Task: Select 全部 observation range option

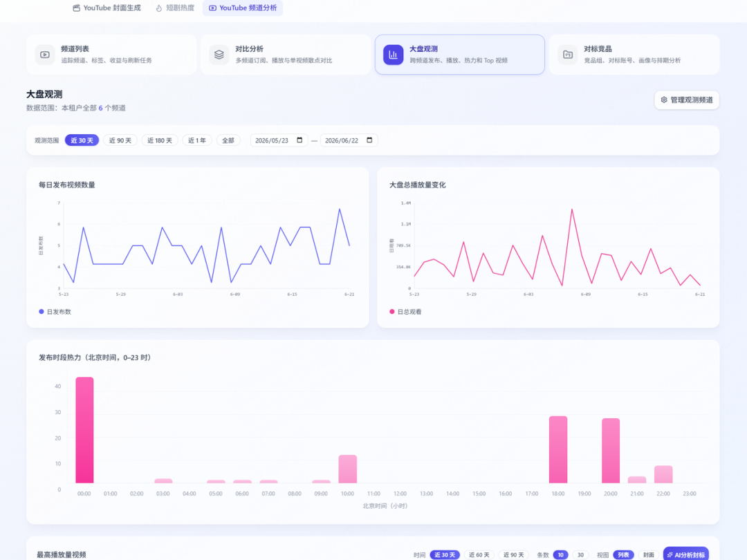Action: click(228, 140)
